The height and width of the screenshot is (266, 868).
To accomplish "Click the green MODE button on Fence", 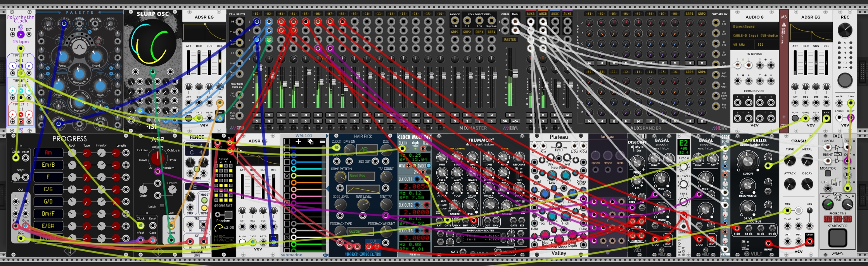I will coord(204,200).
